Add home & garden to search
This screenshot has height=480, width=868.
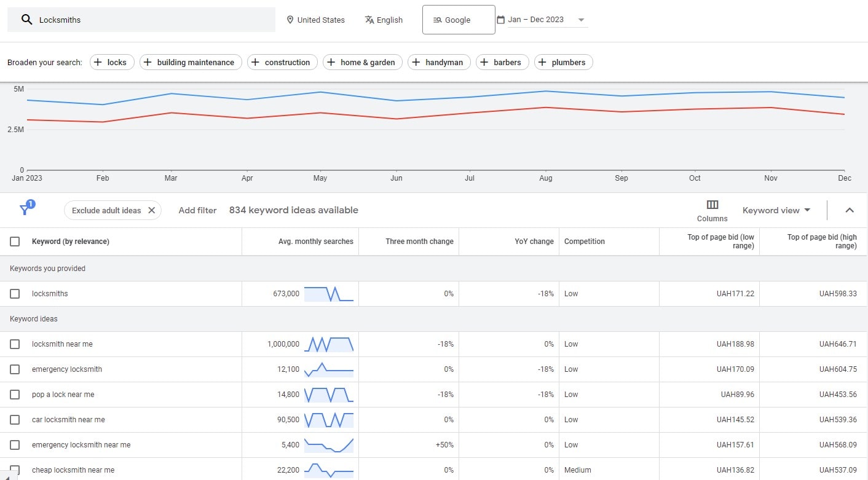click(x=363, y=62)
